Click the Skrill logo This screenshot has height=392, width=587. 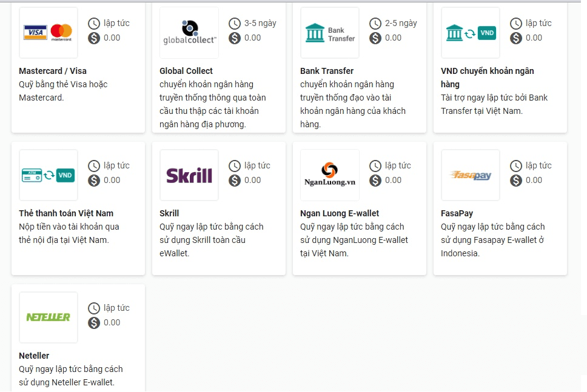189,175
